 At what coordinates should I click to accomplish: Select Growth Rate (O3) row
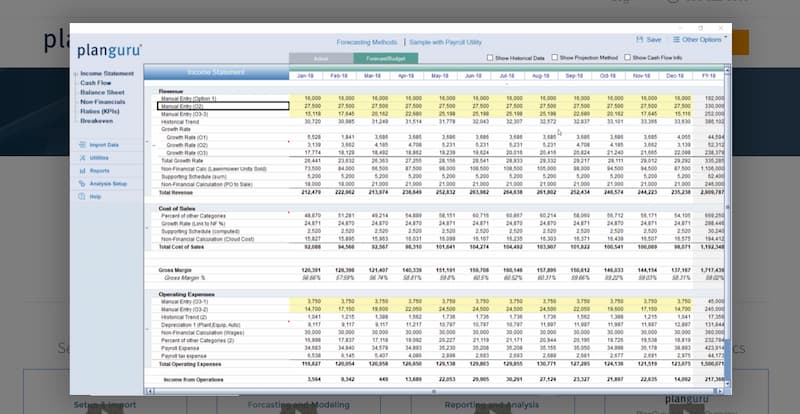187,153
